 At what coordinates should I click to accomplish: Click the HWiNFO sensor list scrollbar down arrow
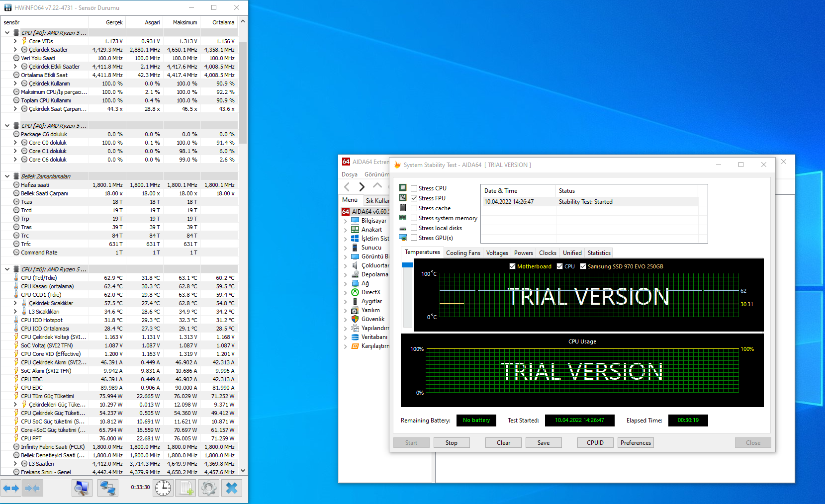click(x=243, y=471)
